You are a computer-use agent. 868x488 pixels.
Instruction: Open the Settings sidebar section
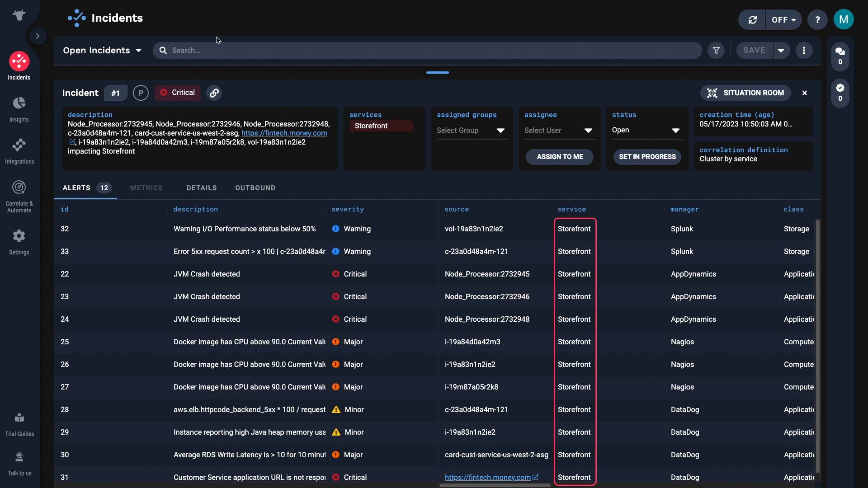[19, 242]
